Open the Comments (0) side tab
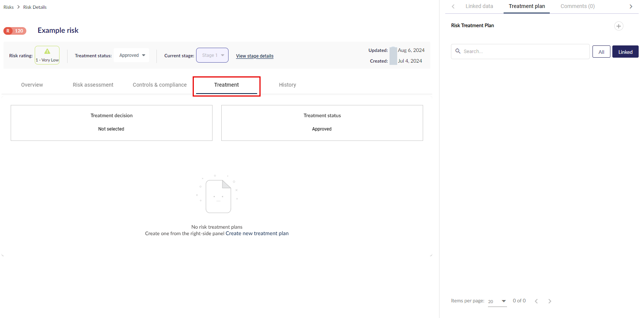Screen dimensions: 644x318 coord(578,6)
